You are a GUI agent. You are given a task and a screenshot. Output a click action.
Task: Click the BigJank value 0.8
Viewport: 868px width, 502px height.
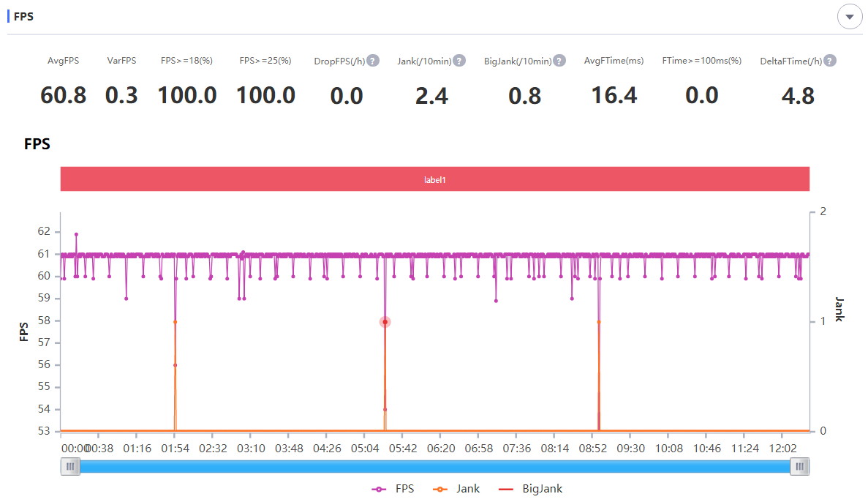click(x=525, y=96)
